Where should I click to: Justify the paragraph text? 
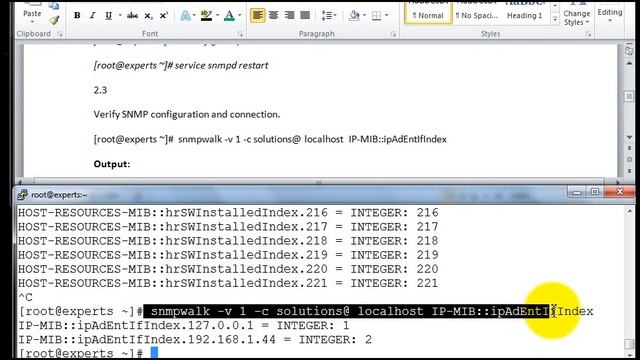(305, 16)
